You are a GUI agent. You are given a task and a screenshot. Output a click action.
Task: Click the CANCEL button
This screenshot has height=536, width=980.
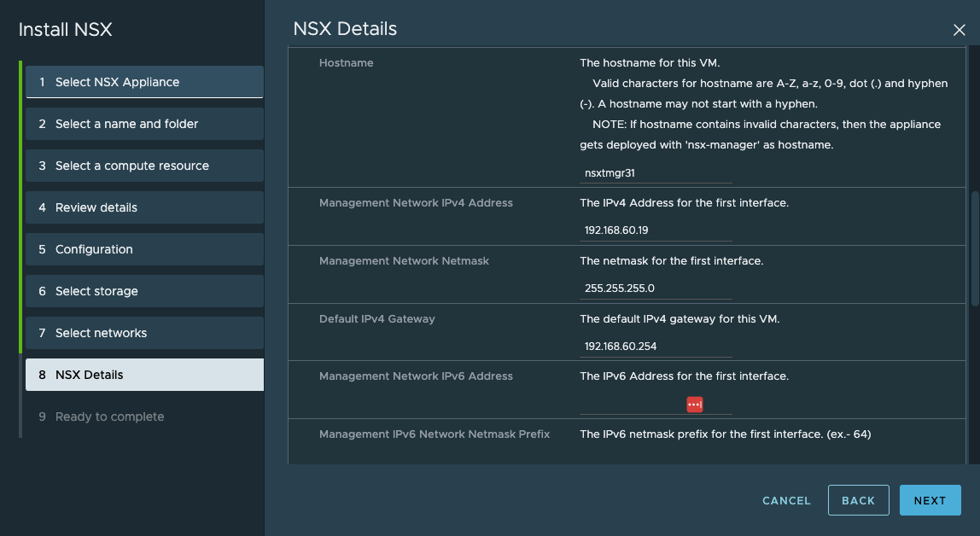[x=786, y=500]
